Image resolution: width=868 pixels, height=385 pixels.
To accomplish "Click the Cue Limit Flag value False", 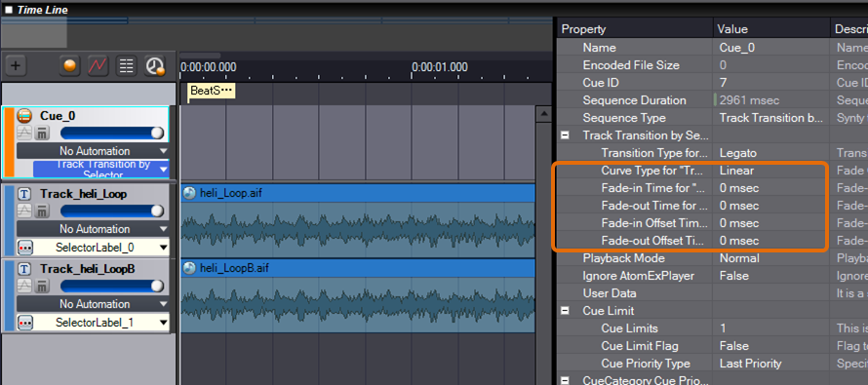I will [771, 346].
